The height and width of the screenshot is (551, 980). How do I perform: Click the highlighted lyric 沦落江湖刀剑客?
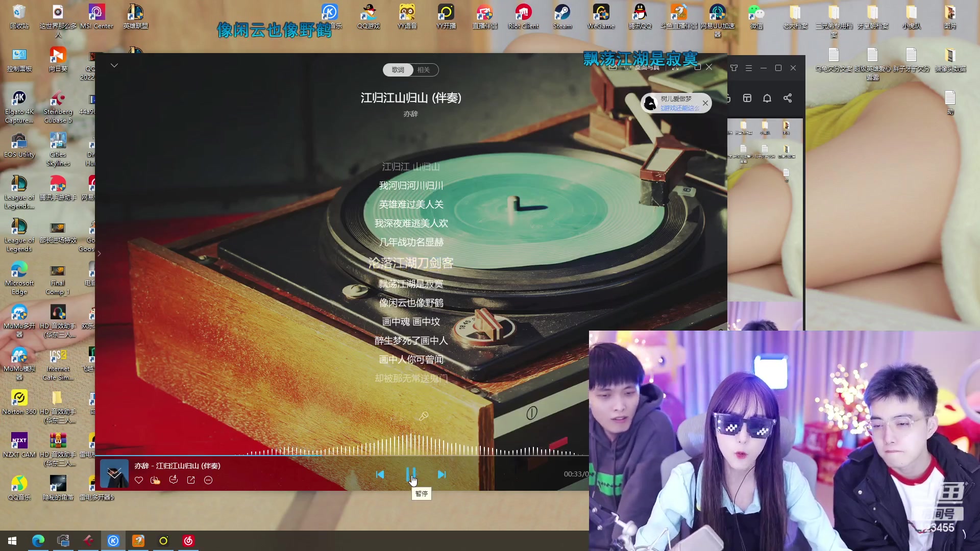coord(411,263)
